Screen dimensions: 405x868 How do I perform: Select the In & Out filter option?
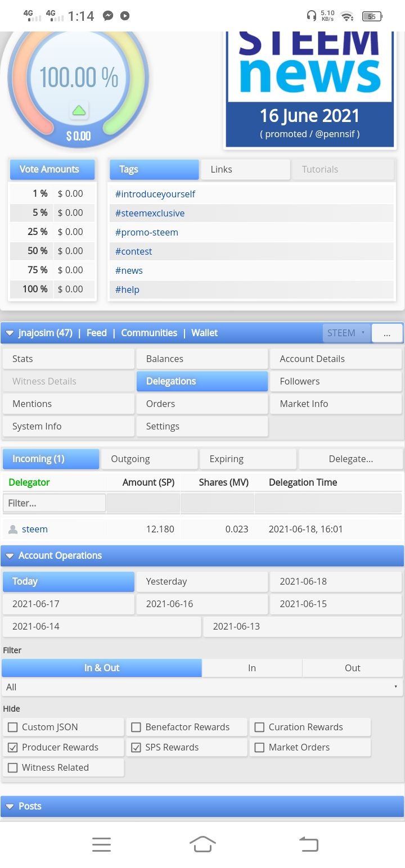[102, 668]
